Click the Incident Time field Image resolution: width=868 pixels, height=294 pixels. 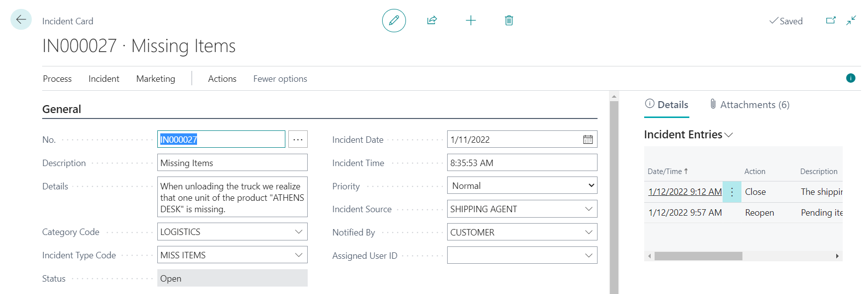pyautogui.click(x=522, y=163)
